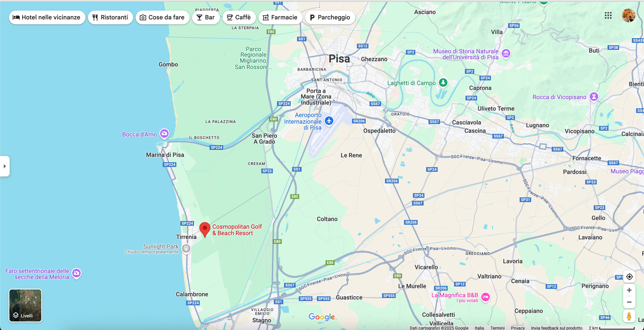The width and height of the screenshot is (644, 330).
Task: Open the Privacy footer link
Action: tap(518, 328)
